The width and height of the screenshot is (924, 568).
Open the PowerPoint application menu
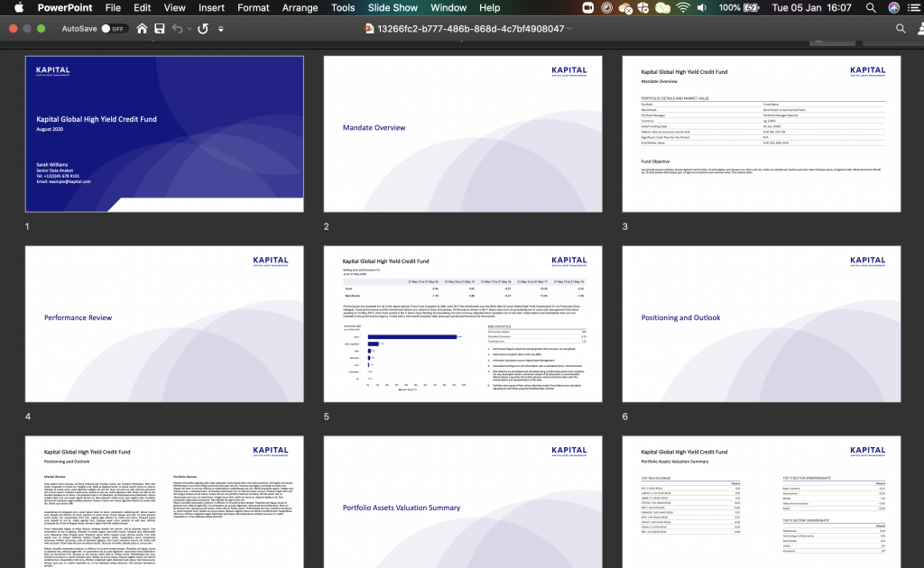65,7
